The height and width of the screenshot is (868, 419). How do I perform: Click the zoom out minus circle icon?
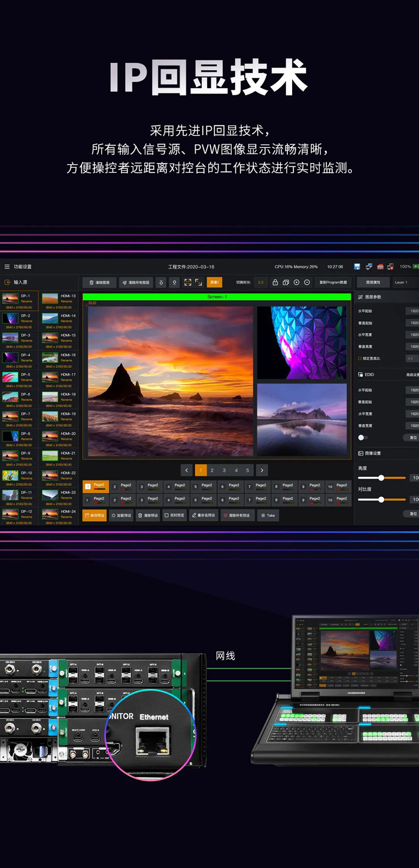[307, 282]
